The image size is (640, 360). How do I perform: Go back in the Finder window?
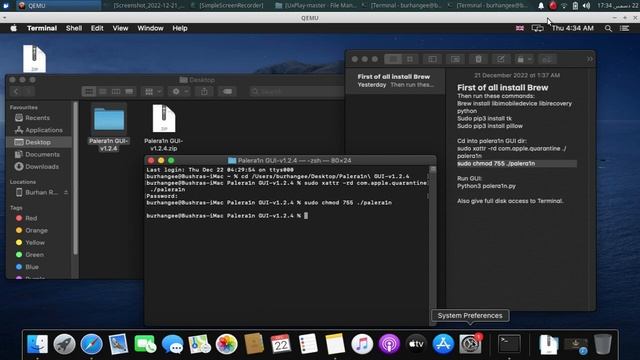(x=16, y=91)
